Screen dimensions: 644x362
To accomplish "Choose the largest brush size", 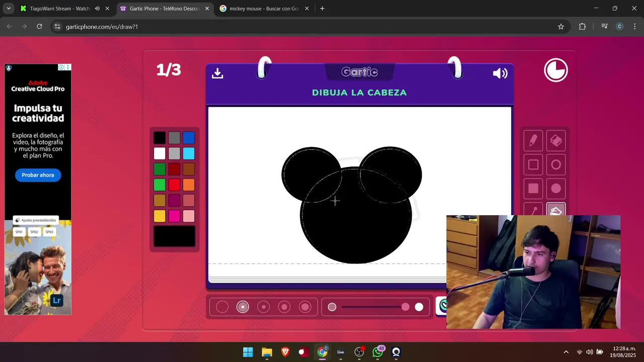I will 305,307.
